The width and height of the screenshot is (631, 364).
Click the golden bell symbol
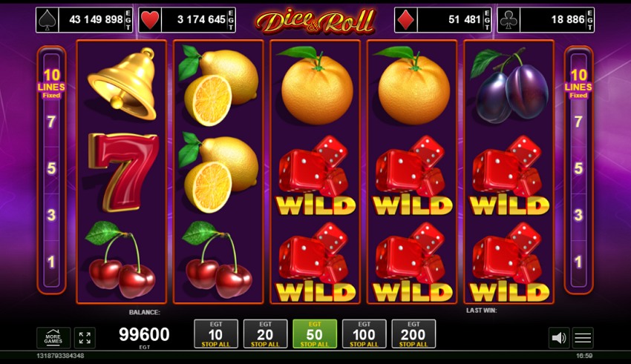point(122,85)
